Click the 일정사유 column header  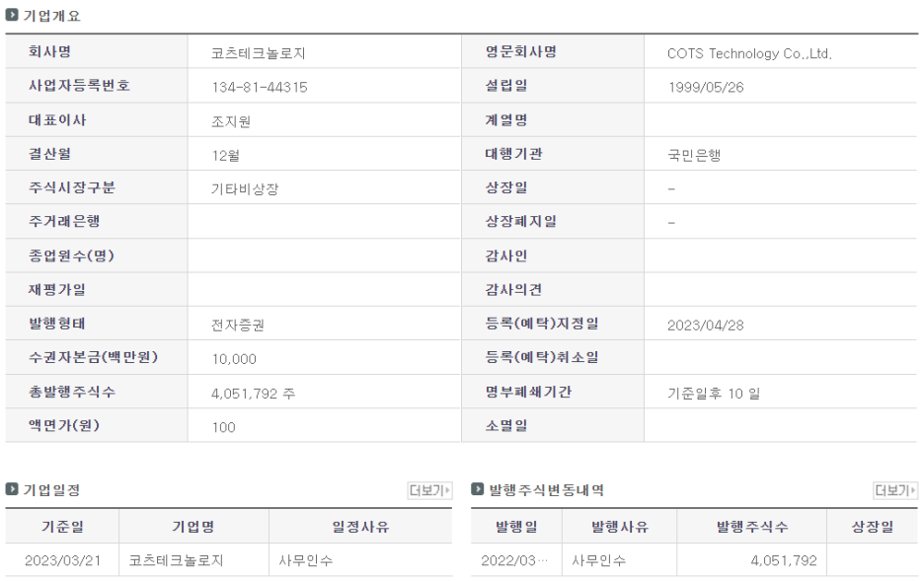point(360,527)
